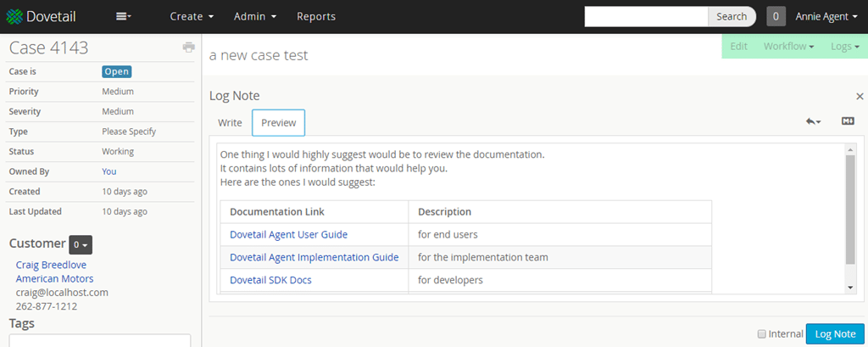Click the printer icon beside Case 4143
This screenshot has width=868, height=347.
(189, 48)
